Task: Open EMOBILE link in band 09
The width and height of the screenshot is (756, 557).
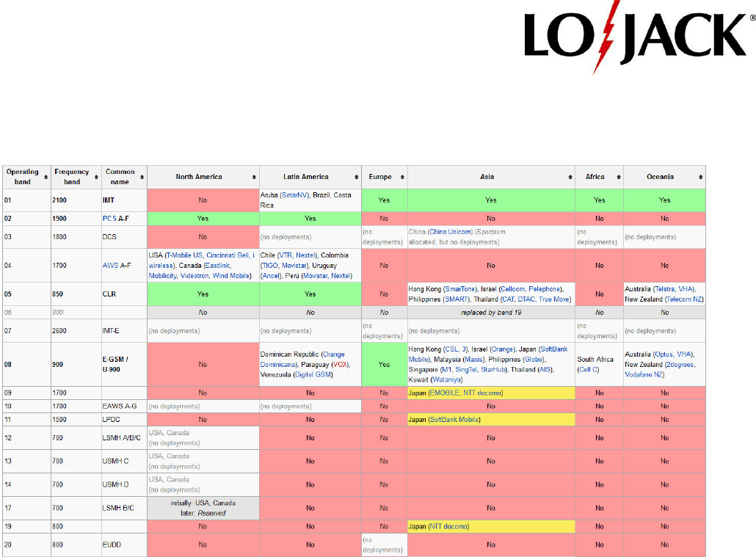Action: point(444,393)
